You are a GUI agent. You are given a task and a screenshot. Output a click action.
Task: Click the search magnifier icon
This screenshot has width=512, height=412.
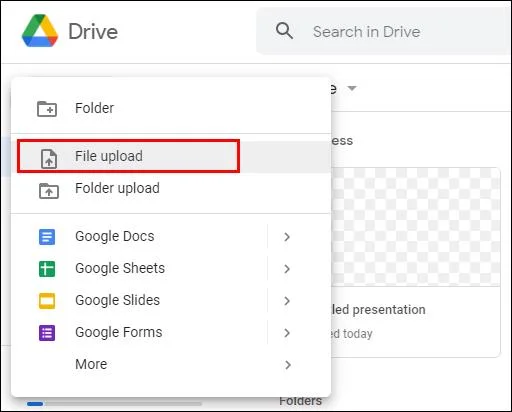(x=284, y=31)
